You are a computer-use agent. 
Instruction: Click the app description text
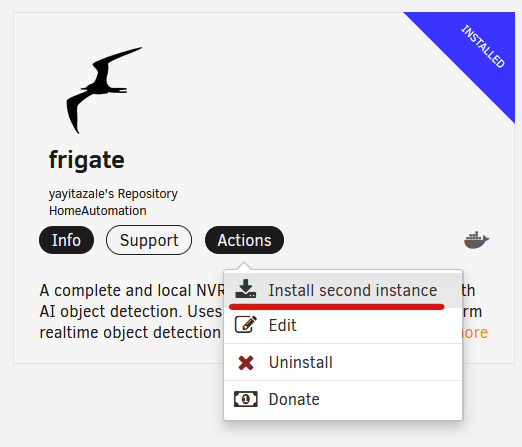pos(132,311)
